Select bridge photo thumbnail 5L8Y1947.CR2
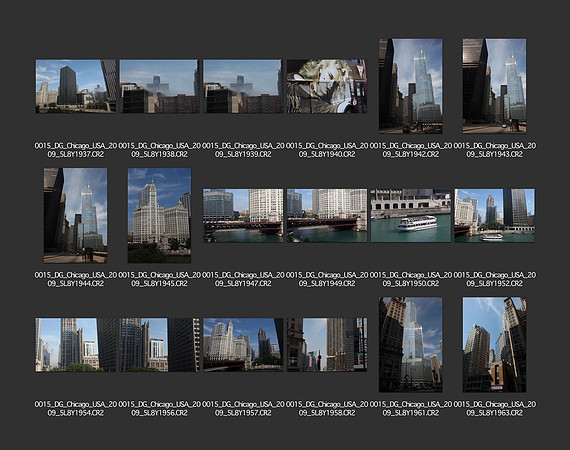 (x=243, y=216)
